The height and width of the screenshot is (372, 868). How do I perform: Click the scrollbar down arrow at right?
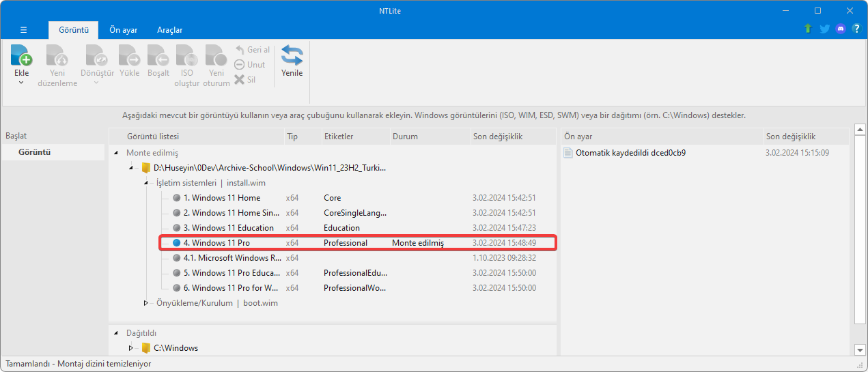[860, 350]
